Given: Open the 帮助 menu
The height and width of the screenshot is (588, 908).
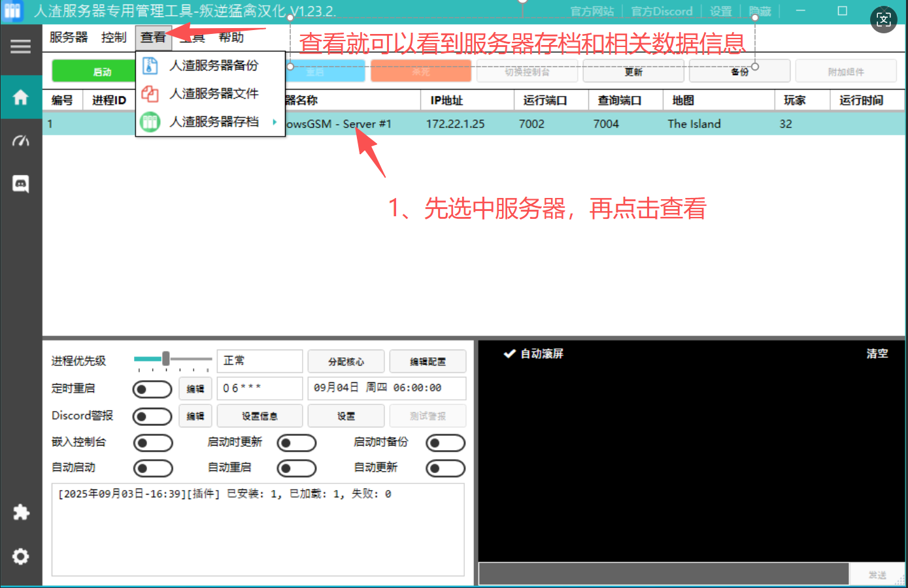Looking at the screenshot, I should click(232, 37).
